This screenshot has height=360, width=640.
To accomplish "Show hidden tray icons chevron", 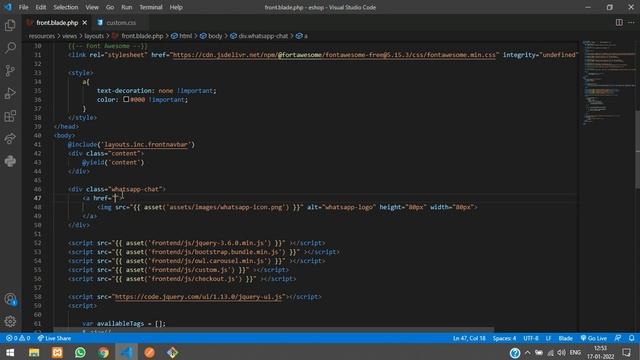I will point(527,353).
